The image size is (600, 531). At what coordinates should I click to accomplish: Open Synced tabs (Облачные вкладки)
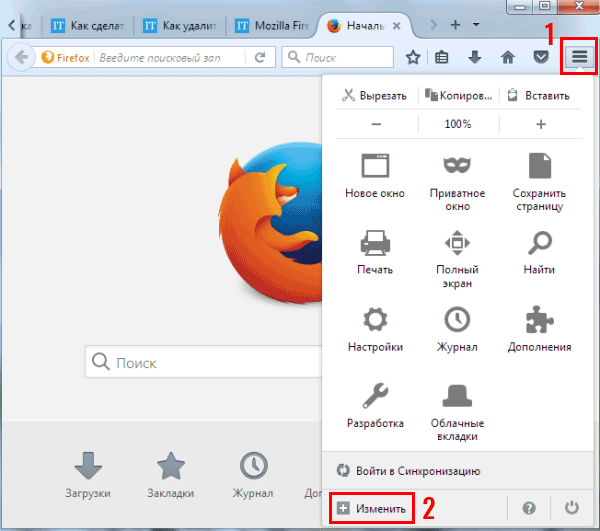click(x=457, y=412)
